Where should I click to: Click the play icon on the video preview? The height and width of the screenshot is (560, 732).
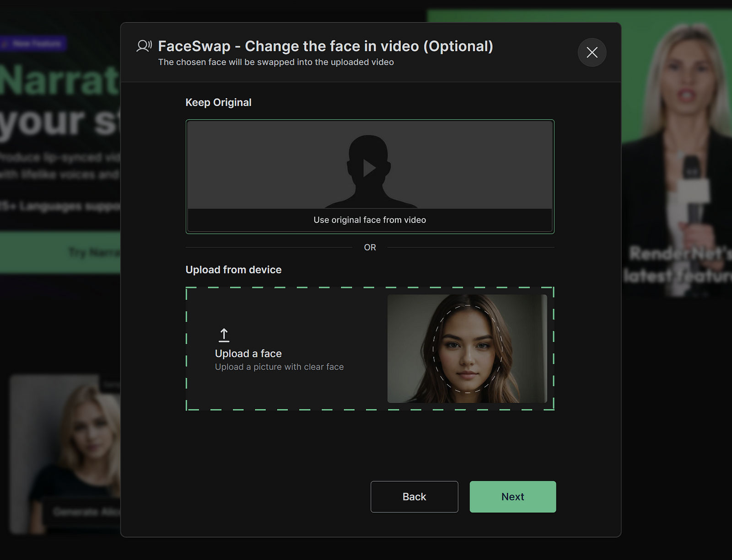(x=370, y=167)
